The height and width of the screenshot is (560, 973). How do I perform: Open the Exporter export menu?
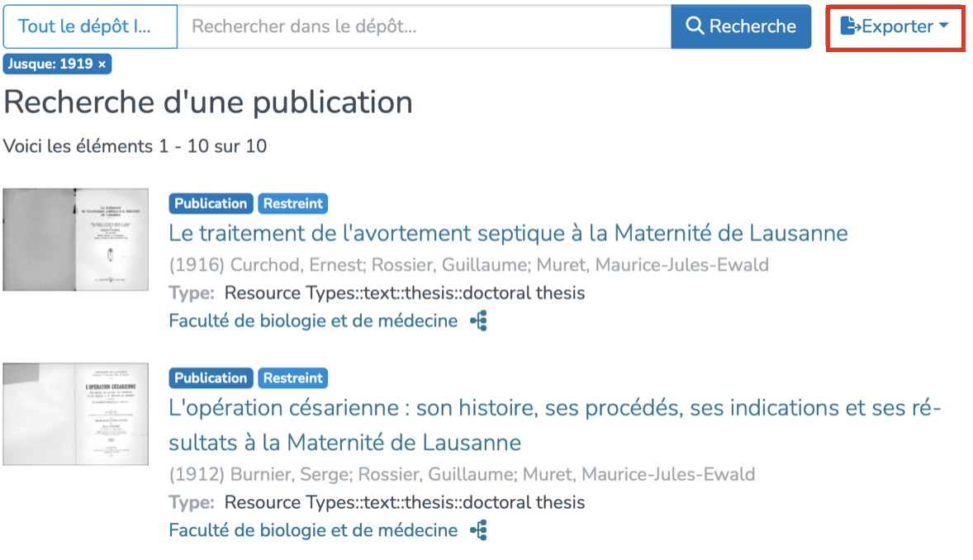click(x=895, y=26)
